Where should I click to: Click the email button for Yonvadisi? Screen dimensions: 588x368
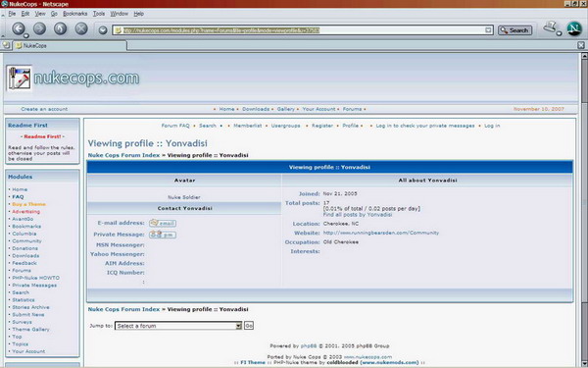[x=163, y=223]
